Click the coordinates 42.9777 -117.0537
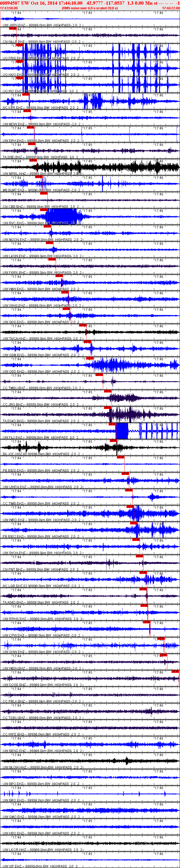 [x=106, y=3]
